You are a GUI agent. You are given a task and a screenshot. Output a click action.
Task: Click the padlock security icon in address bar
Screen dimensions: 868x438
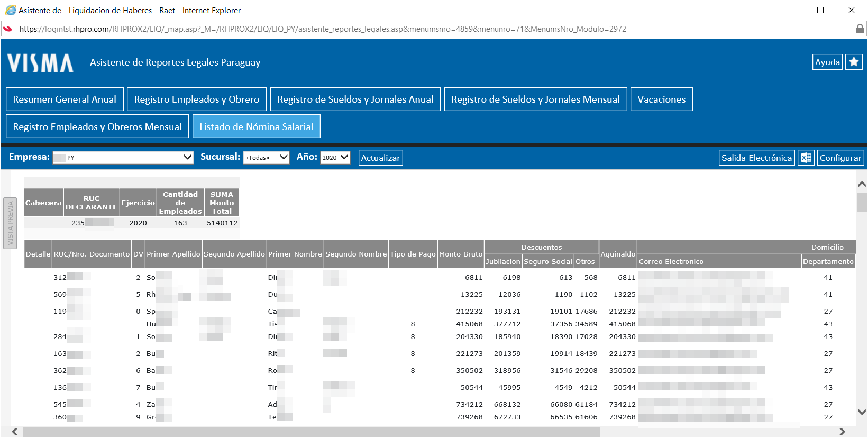coord(860,29)
